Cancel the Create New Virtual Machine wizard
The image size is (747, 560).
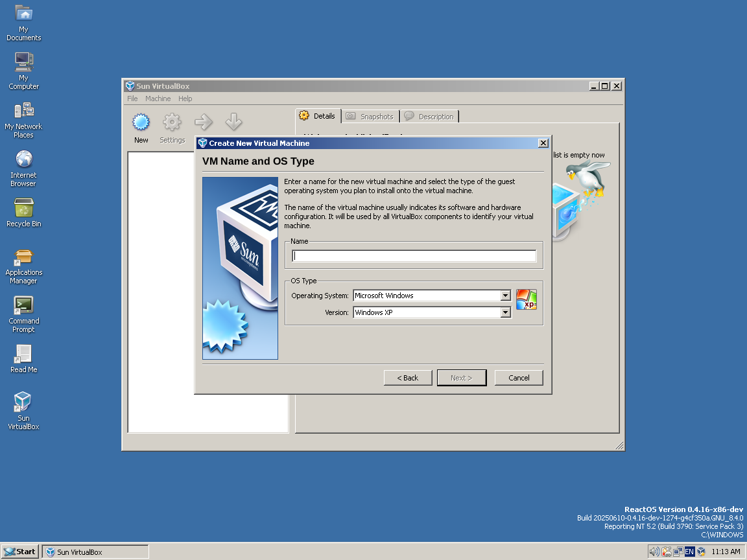pos(519,378)
